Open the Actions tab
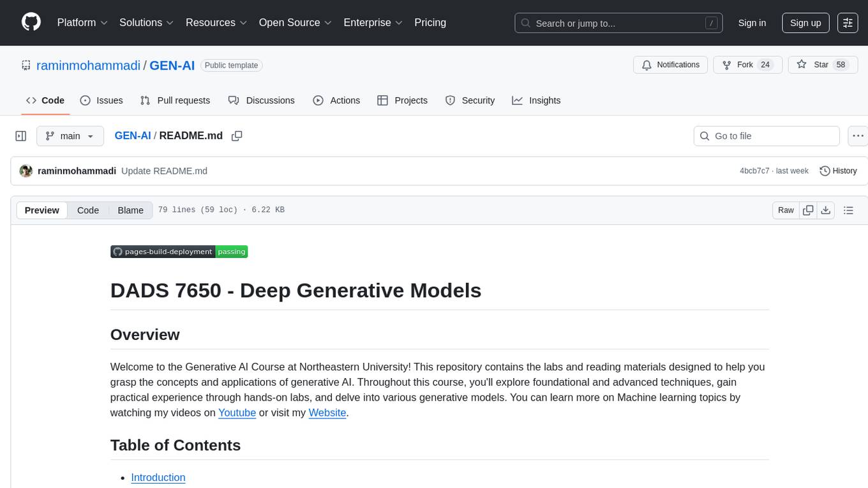The height and width of the screenshot is (488, 868). [336, 100]
